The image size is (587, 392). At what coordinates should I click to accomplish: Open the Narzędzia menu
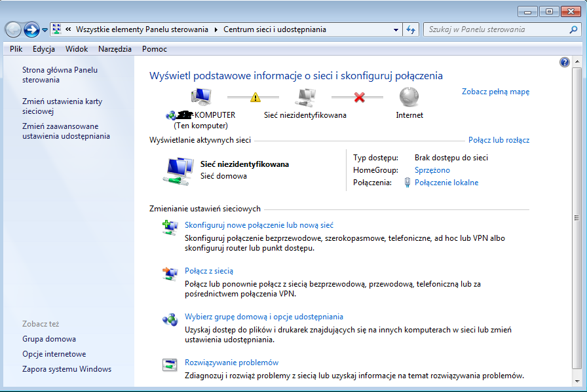(x=115, y=49)
